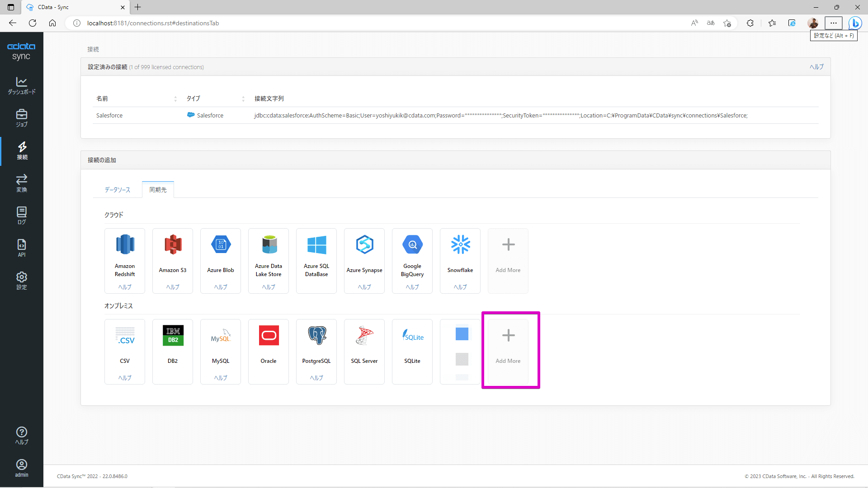Click the admin user icon in sidebar

point(21,468)
